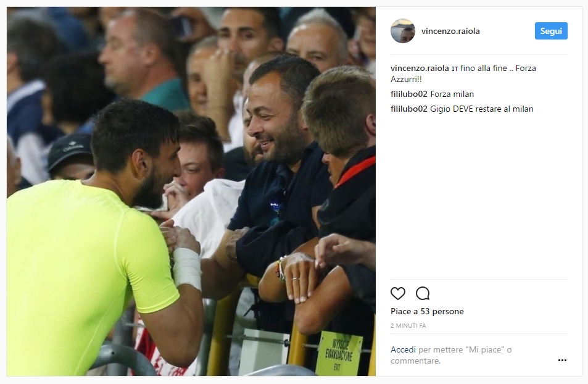The width and height of the screenshot is (588, 384).
Task: View who liked via "Piace a 53 persone"
Action: pos(427,312)
